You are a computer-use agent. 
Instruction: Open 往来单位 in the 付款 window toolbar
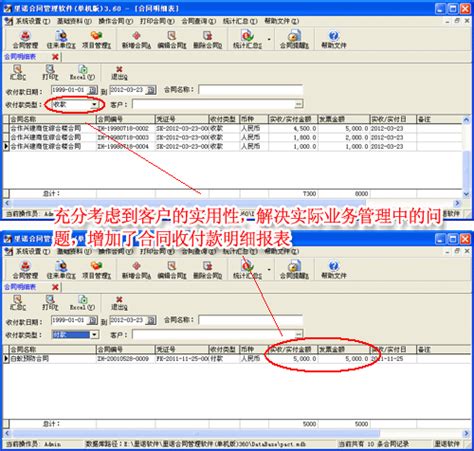tap(61, 270)
